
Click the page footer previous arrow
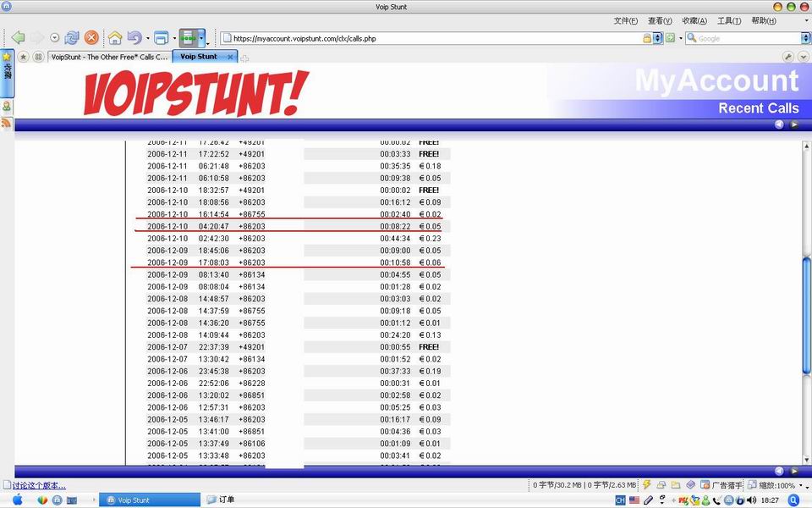779,471
